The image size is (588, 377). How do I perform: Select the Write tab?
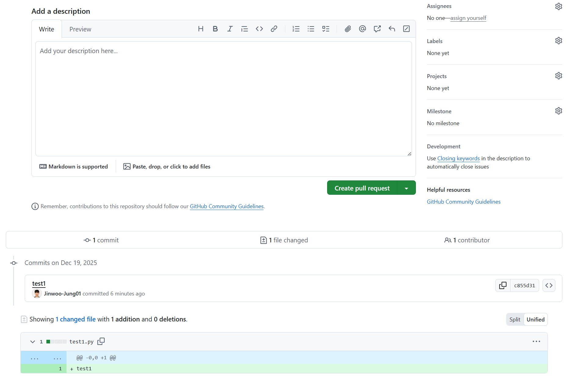tap(46, 29)
